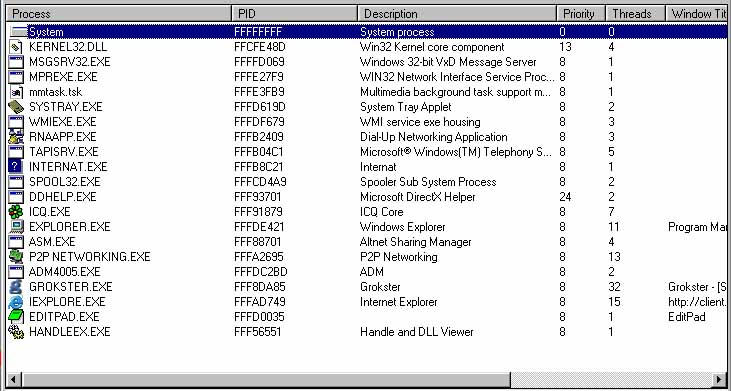
Task: Select the RNAAPP.EXE process name
Action: (62, 137)
